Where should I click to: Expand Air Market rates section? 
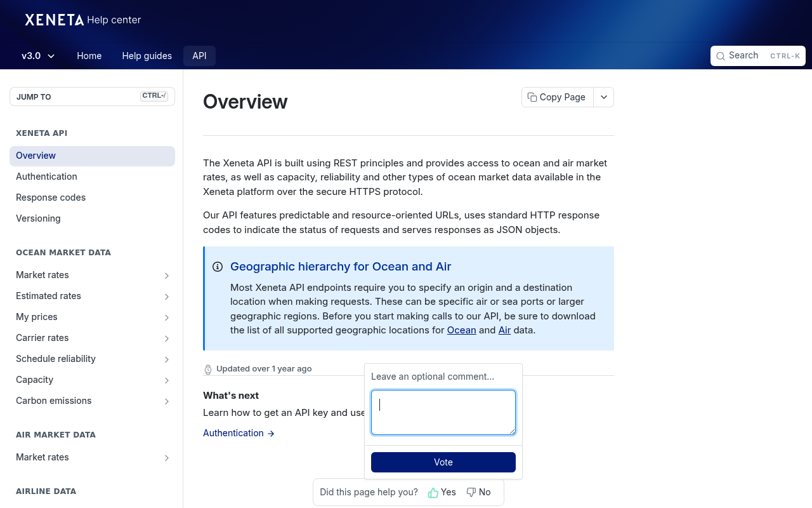(167, 458)
